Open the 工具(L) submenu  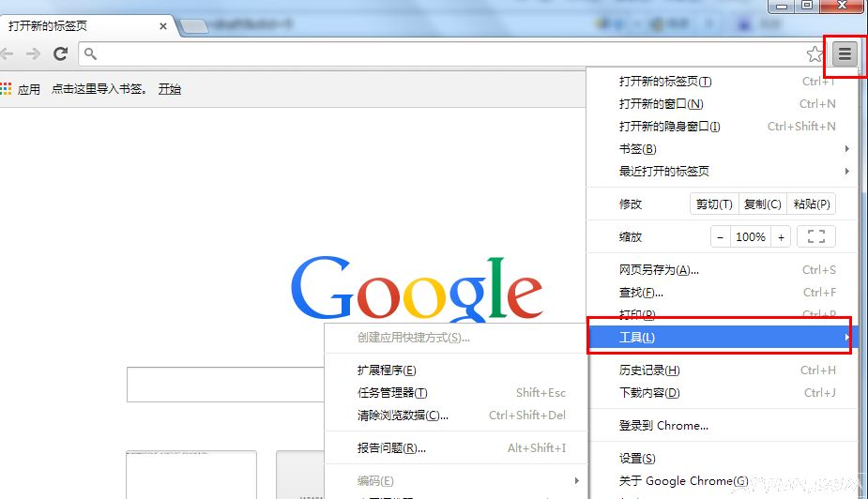coord(722,337)
